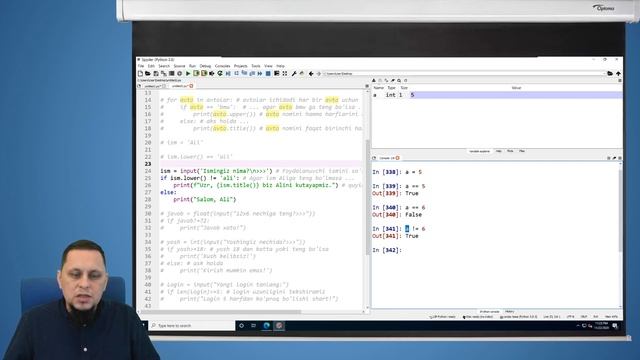Click the horizontal scrollbar of the editor

point(222,312)
